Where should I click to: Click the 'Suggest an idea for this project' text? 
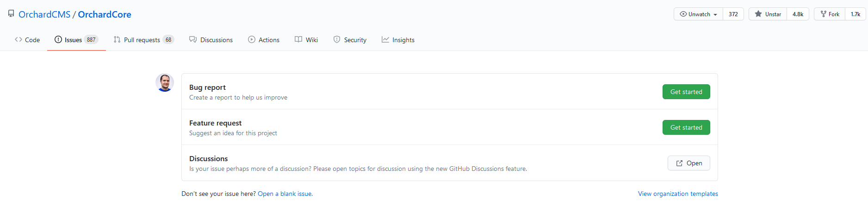(x=233, y=133)
